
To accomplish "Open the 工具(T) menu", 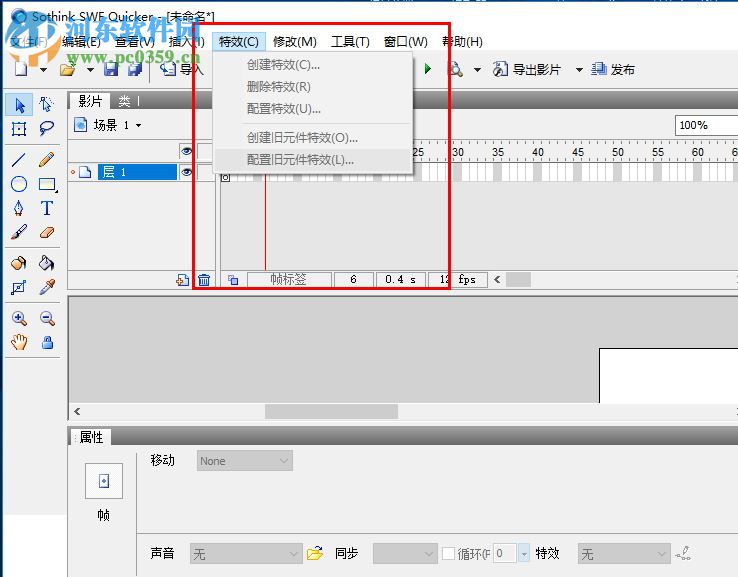I will click(x=350, y=42).
